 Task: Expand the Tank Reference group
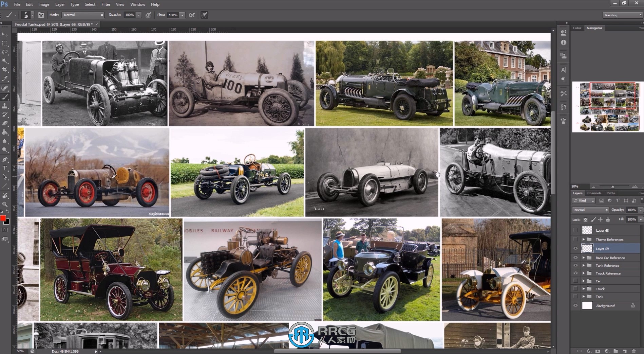tap(584, 266)
